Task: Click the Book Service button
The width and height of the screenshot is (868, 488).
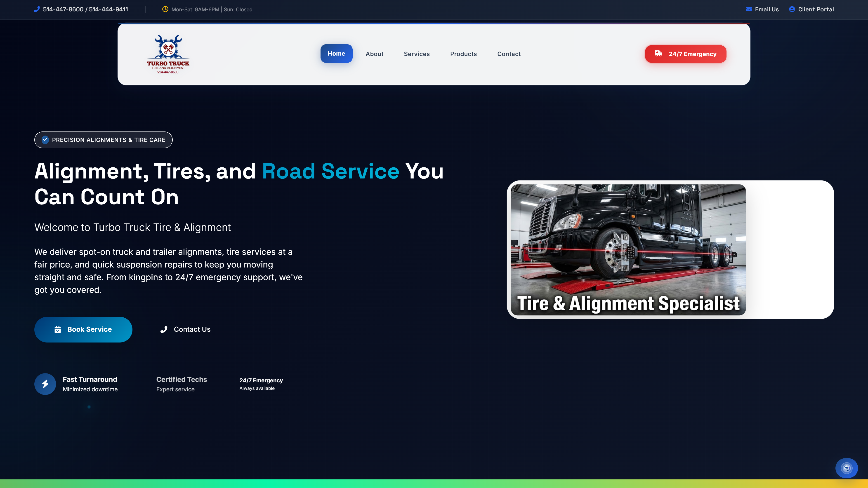Action: click(83, 329)
